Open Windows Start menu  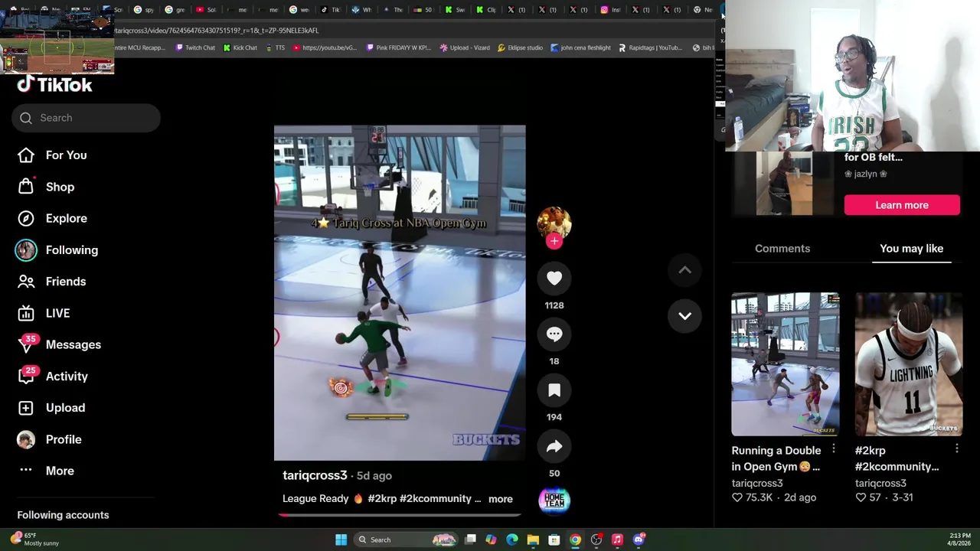341,540
